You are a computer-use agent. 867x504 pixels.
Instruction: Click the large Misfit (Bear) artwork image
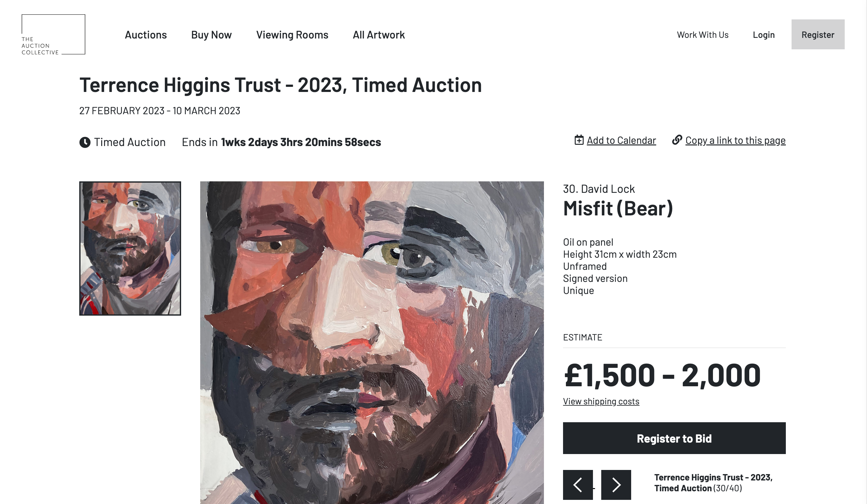coord(371,342)
